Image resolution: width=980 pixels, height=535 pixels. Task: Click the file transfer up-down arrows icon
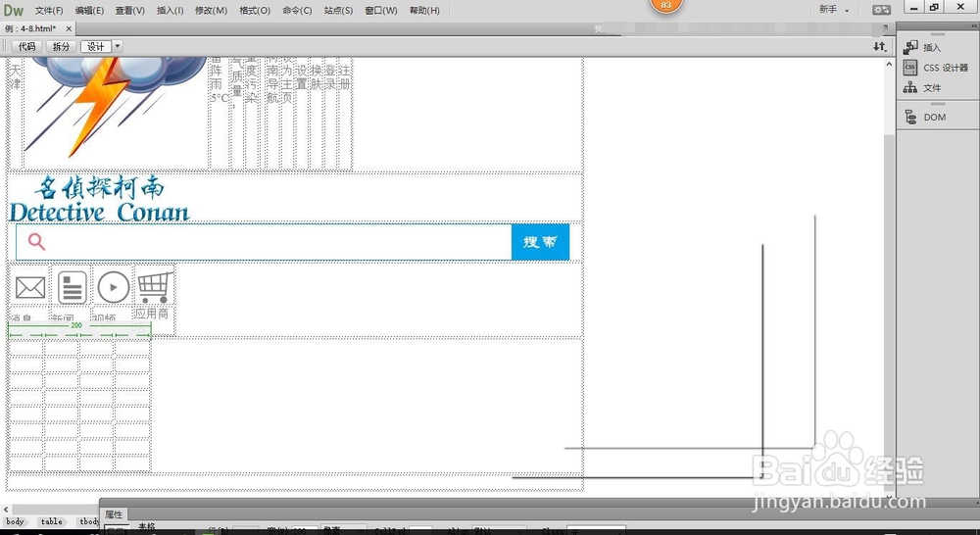click(879, 46)
